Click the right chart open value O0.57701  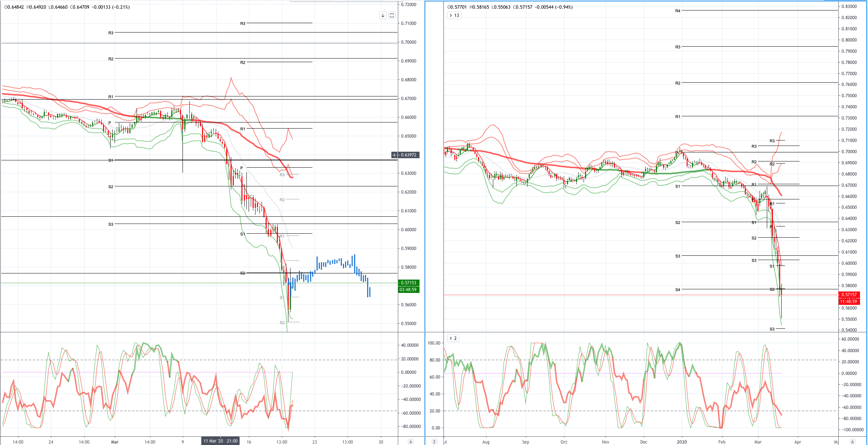click(457, 7)
